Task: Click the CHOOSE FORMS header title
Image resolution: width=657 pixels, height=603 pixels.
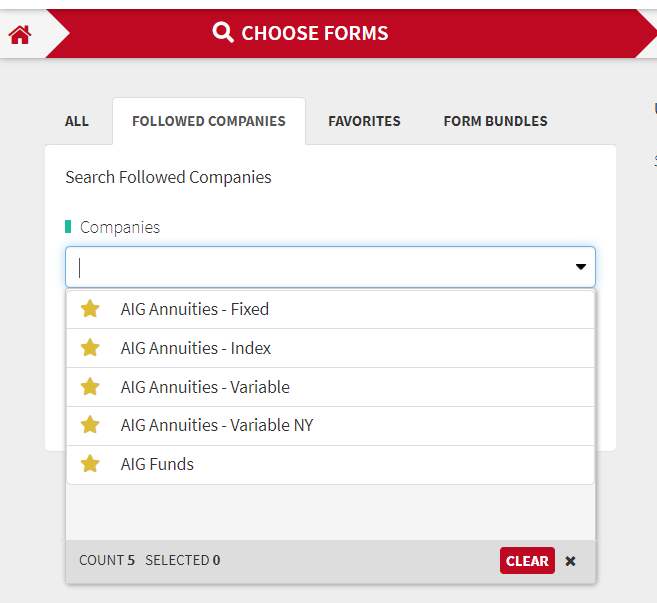Action: click(315, 33)
